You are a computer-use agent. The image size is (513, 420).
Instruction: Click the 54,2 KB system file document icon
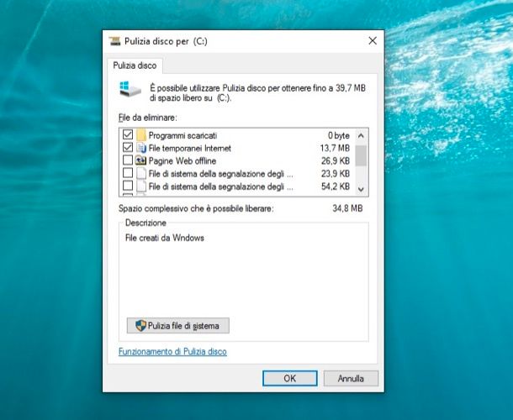141,186
